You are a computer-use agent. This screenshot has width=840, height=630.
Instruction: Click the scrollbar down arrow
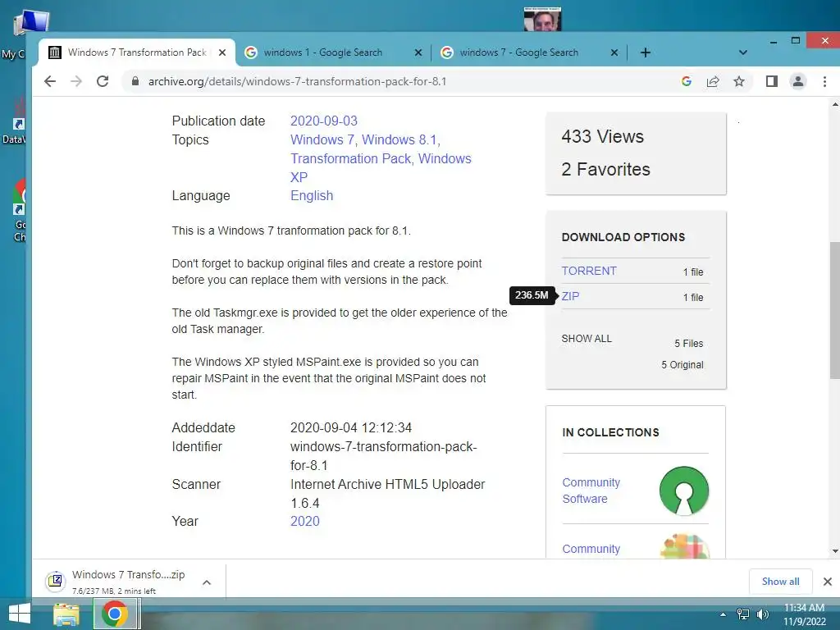coord(834,551)
